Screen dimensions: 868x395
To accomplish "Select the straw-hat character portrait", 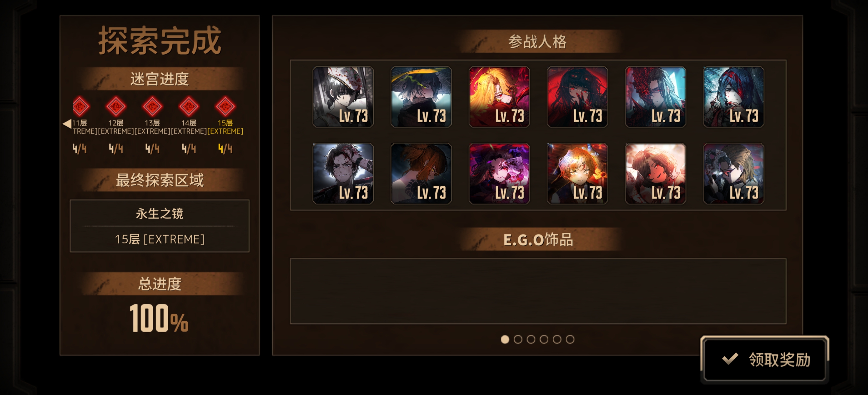I will coord(421,97).
